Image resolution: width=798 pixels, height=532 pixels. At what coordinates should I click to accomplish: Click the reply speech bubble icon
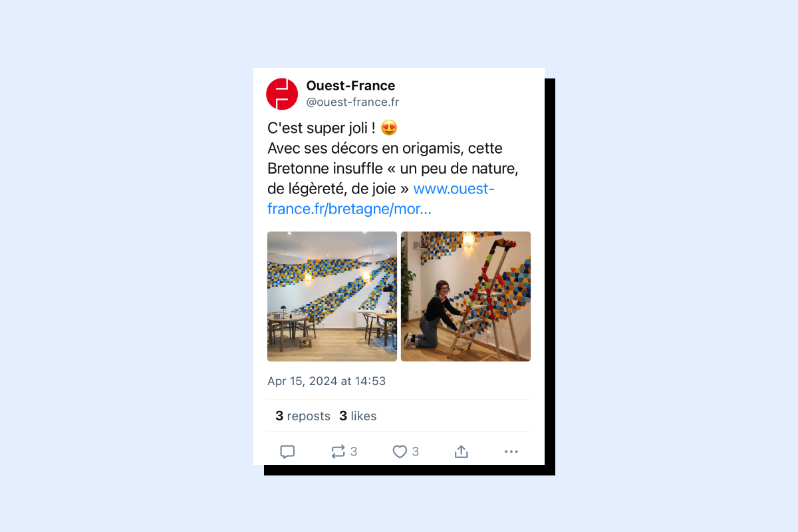(287, 452)
